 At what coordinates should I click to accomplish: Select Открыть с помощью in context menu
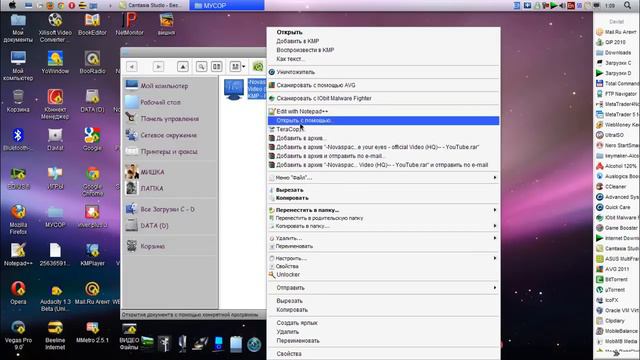point(383,120)
